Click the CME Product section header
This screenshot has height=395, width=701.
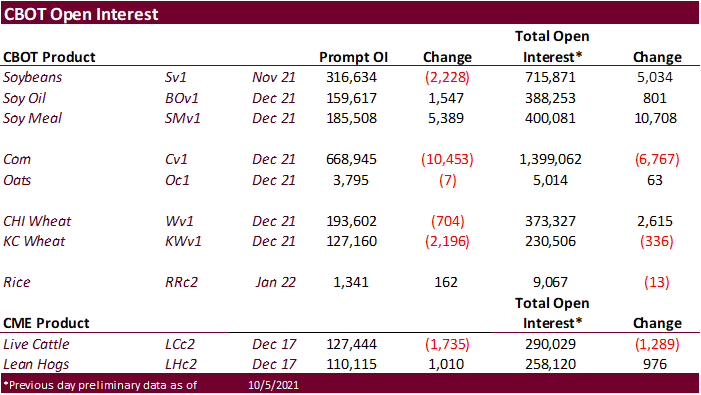[x=46, y=323]
